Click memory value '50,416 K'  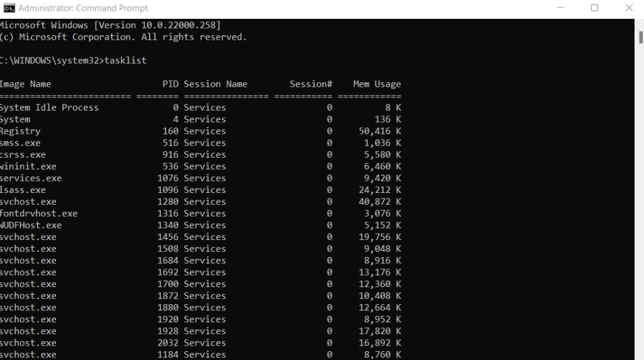(380, 131)
